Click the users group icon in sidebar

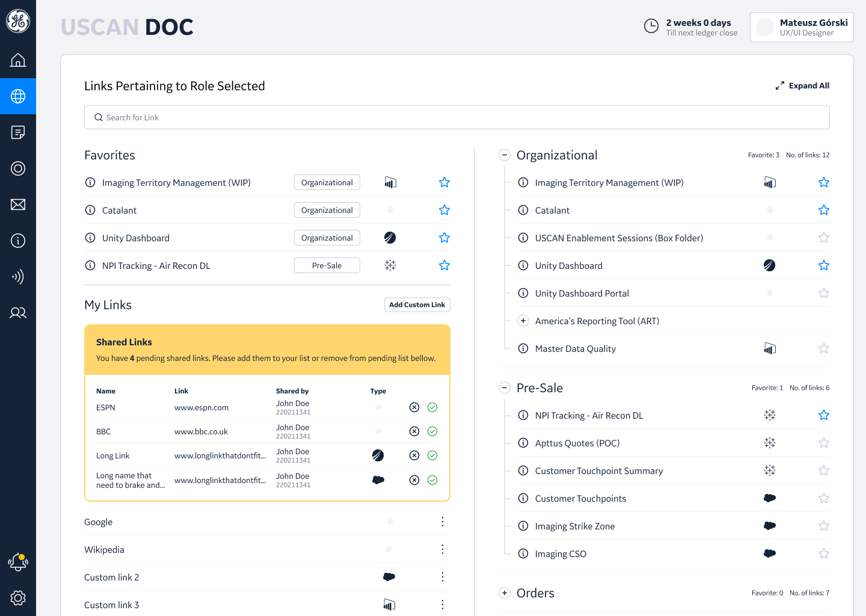pos(18,313)
